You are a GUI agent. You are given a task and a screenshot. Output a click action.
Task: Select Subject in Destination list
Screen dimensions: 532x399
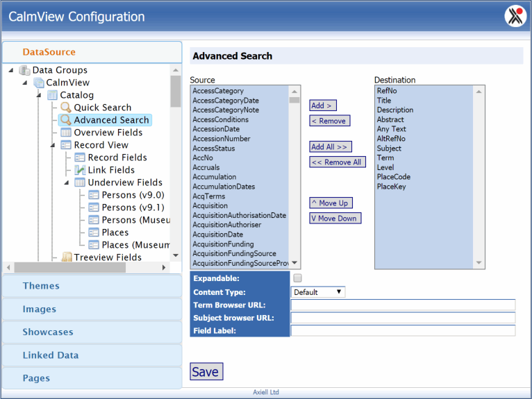(389, 148)
